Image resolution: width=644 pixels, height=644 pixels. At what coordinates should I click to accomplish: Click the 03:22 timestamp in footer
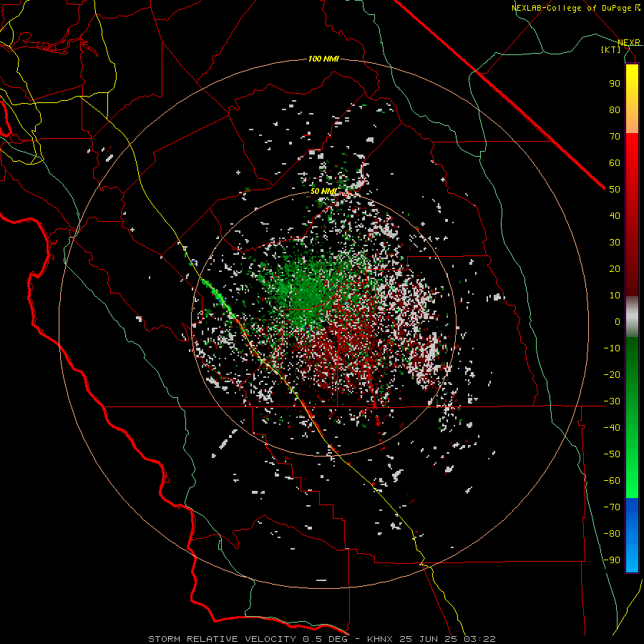point(479,639)
